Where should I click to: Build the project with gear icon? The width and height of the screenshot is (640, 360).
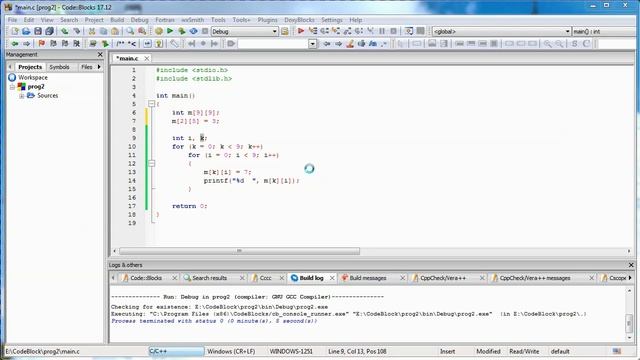(x=159, y=31)
